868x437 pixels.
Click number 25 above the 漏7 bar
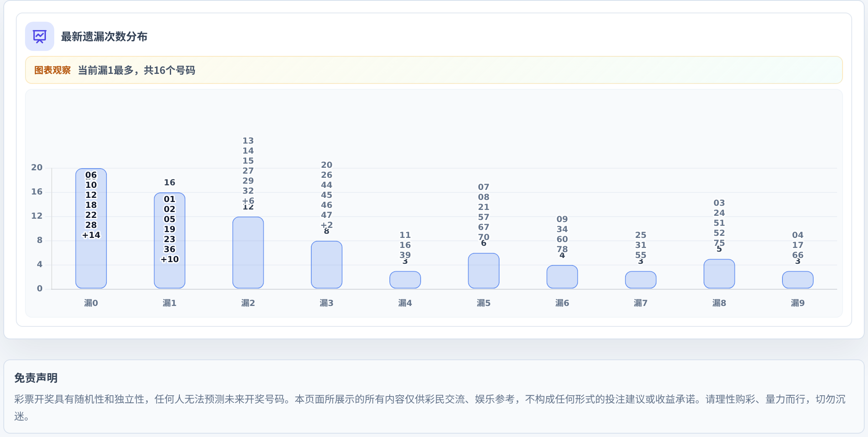click(641, 235)
